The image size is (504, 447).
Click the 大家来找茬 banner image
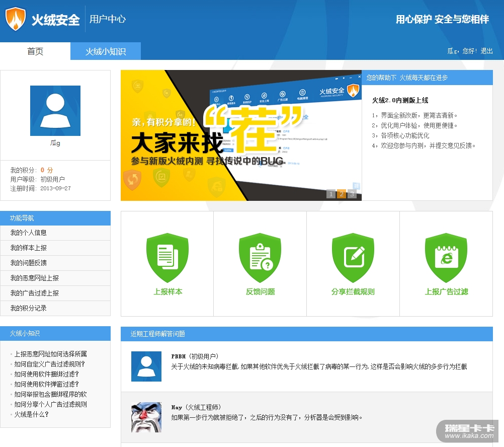(x=241, y=135)
